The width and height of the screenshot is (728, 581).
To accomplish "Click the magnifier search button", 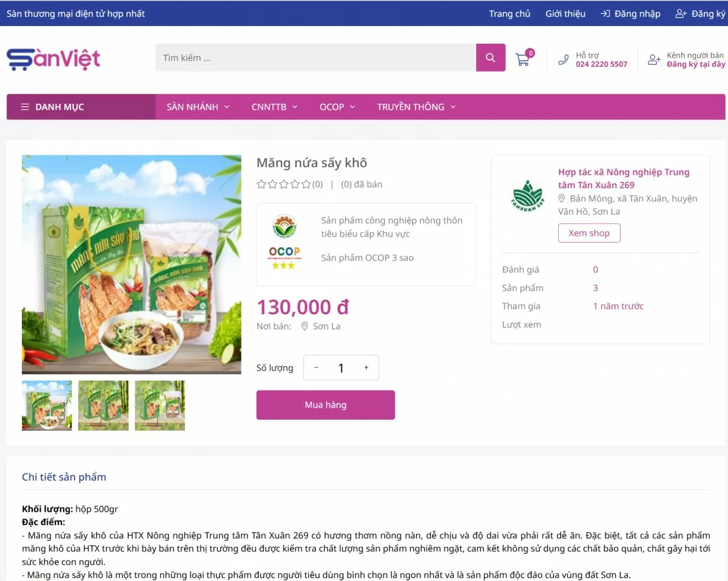I will point(491,58).
